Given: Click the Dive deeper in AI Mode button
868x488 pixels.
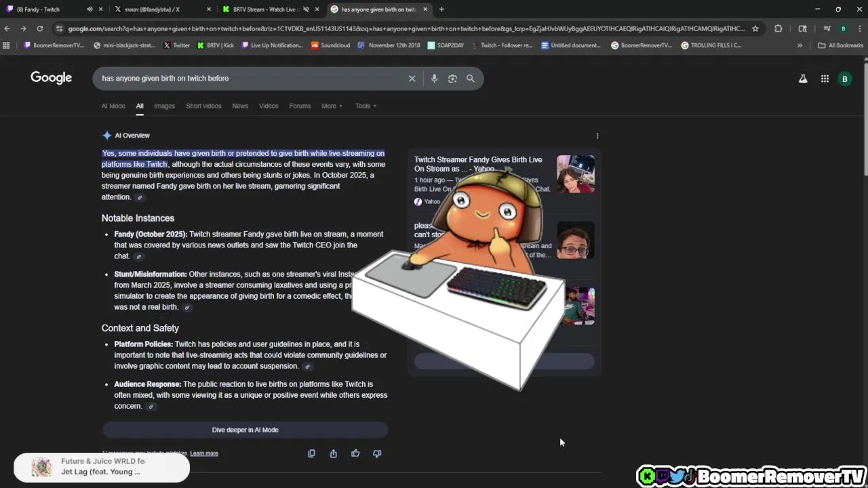Looking at the screenshot, I should point(245,430).
